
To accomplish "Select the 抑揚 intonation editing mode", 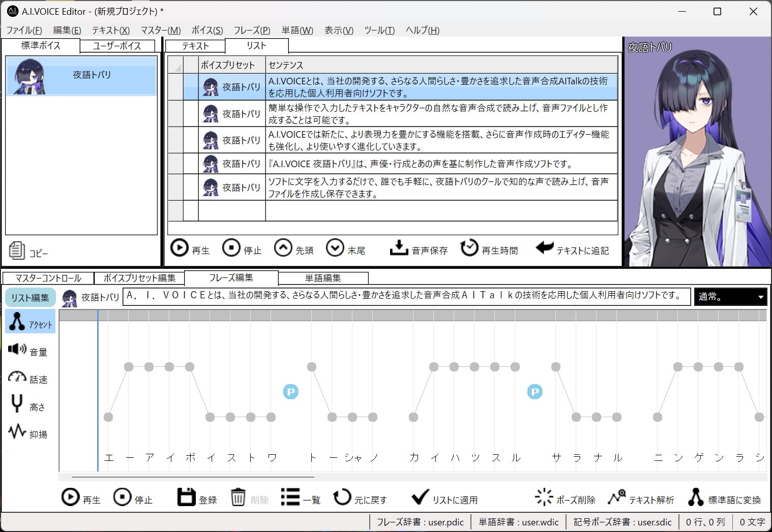I will (28, 433).
